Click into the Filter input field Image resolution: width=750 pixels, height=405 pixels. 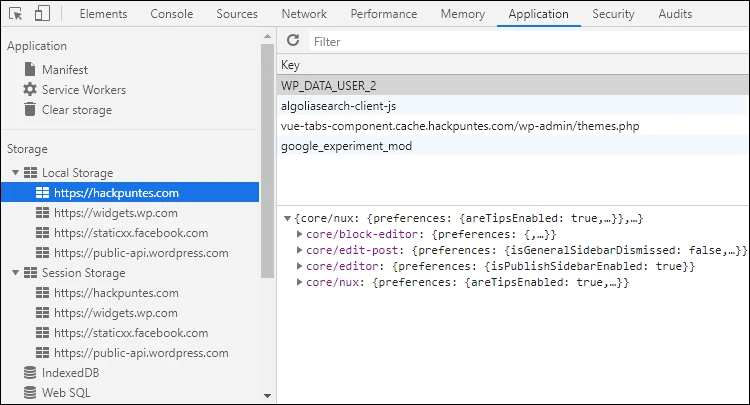[x=529, y=42]
